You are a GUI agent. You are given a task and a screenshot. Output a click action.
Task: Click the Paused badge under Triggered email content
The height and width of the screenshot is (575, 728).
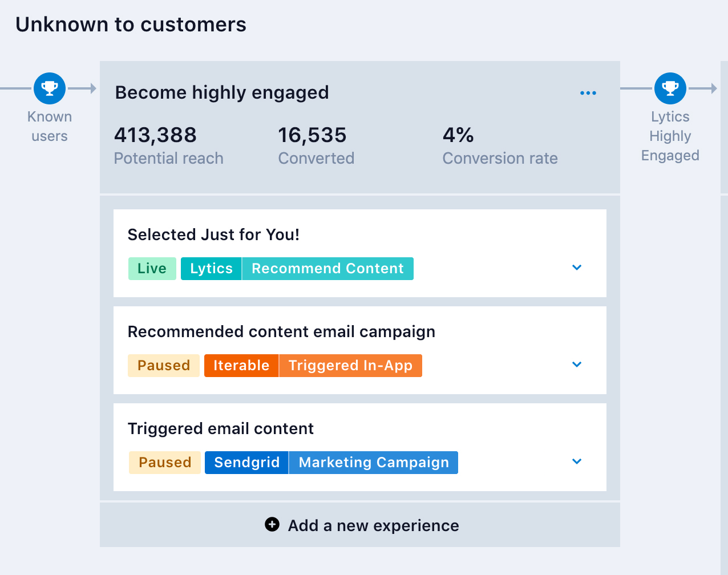165,463
